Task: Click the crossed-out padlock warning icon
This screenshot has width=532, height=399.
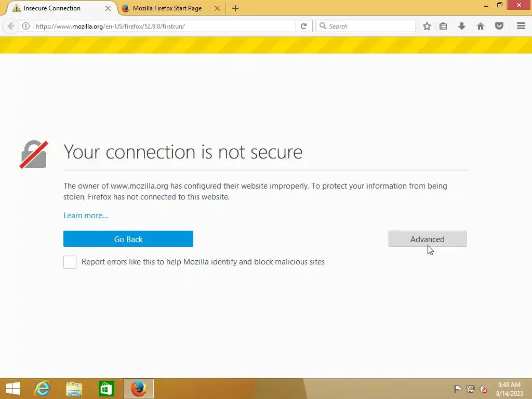Action: coord(34,154)
